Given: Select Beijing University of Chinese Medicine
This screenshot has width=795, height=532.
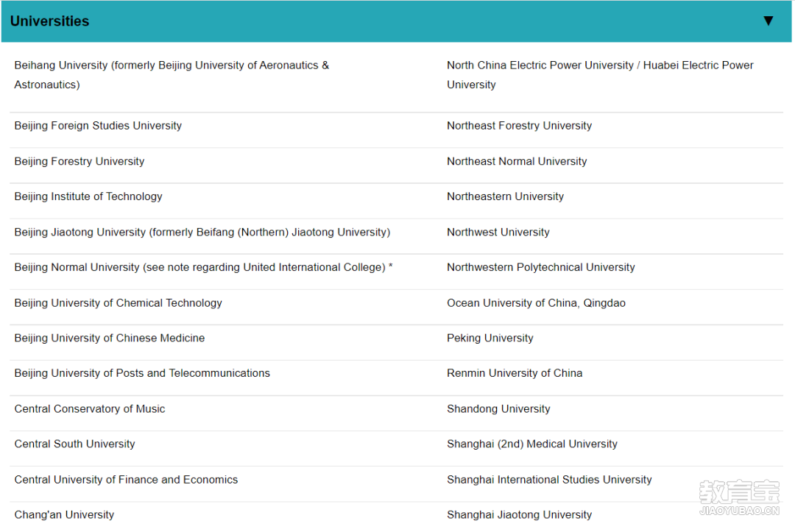Looking at the screenshot, I should (x=110, y=338).
